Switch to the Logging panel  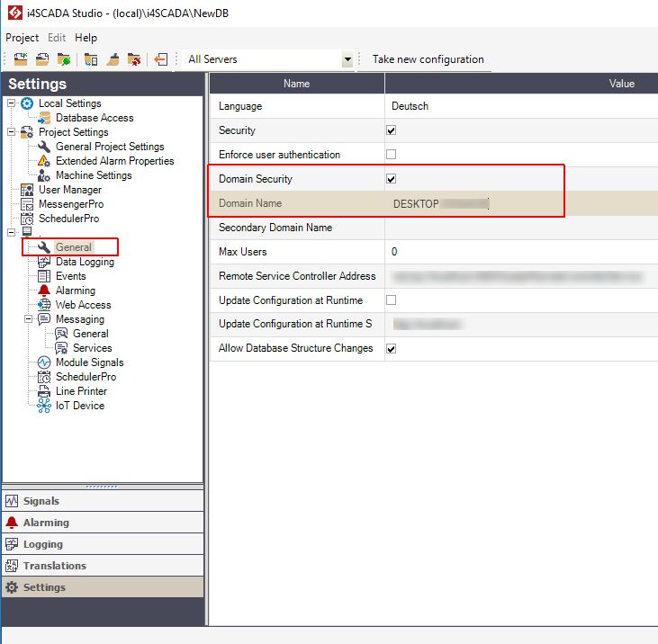point(103,544)
